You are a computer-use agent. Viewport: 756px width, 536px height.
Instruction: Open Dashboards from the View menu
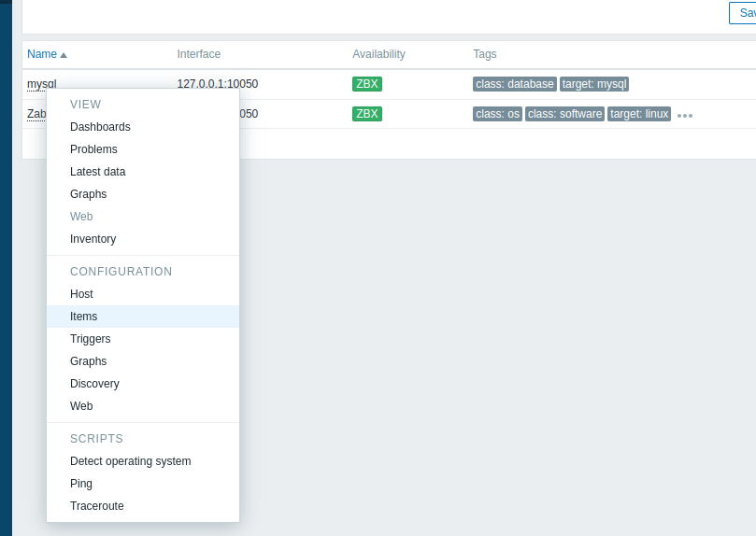[x=100, y=127]
